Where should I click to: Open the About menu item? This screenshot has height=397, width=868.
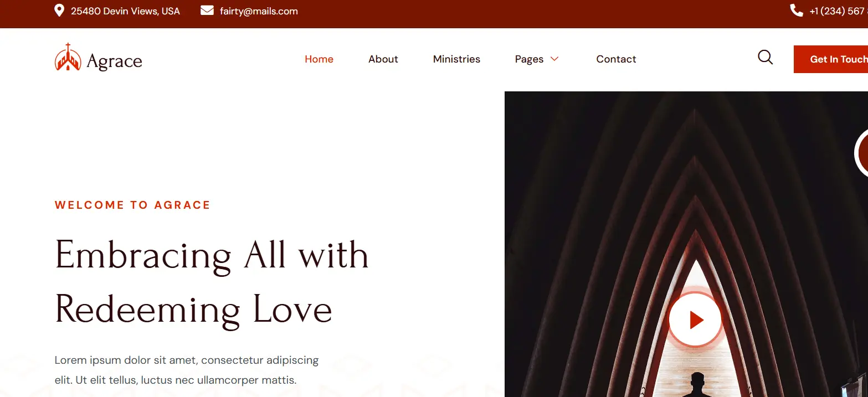(x=383, y=59)
